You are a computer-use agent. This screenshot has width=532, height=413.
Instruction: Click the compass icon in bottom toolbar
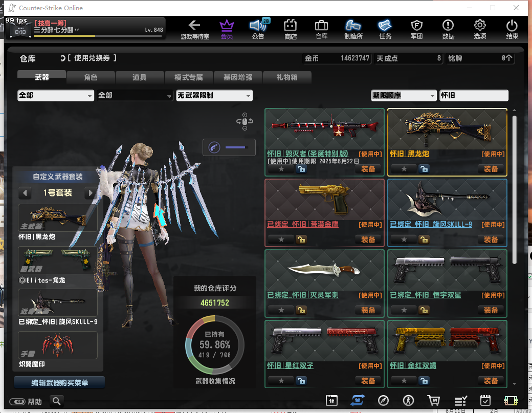(x=383, y=400)
